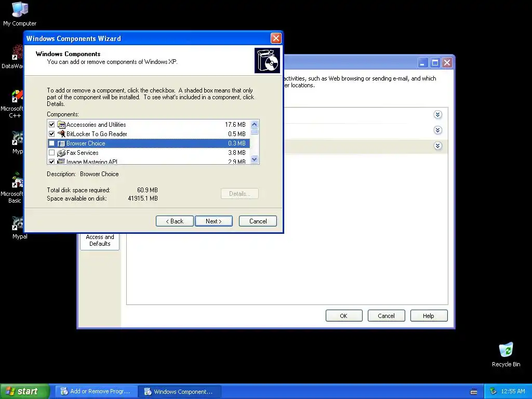Click the 17.6 MB size value
This screenshot has width=532, height=399.
pyautogui.click(x=235, y=125)
